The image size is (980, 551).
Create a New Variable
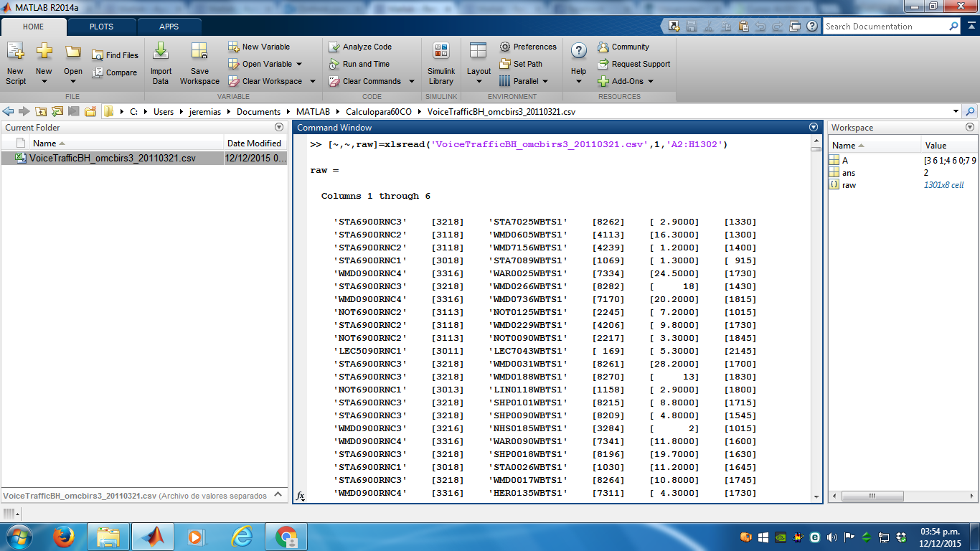pos(259,47)
